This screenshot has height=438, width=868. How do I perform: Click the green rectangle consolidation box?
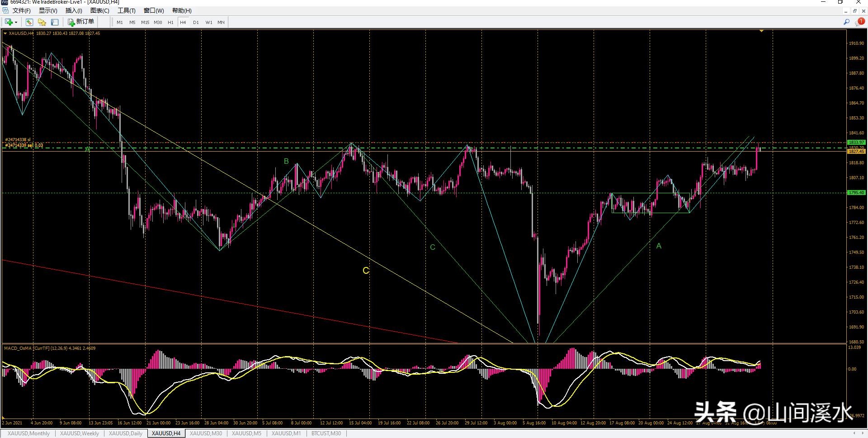[651, 203]
